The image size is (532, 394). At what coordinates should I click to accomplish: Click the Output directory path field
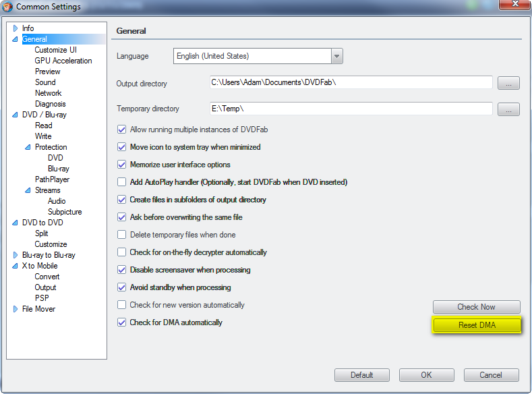pos(351,82)
